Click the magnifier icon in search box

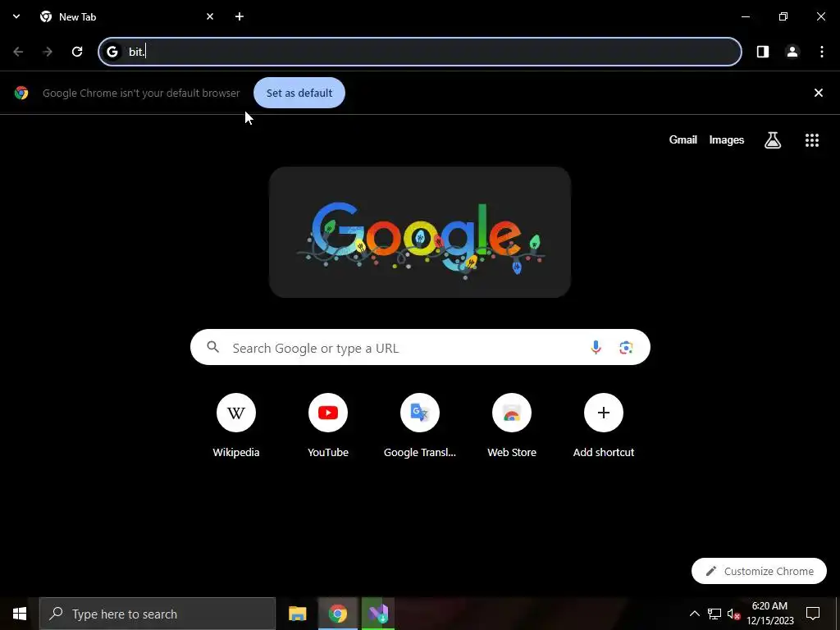213,347
